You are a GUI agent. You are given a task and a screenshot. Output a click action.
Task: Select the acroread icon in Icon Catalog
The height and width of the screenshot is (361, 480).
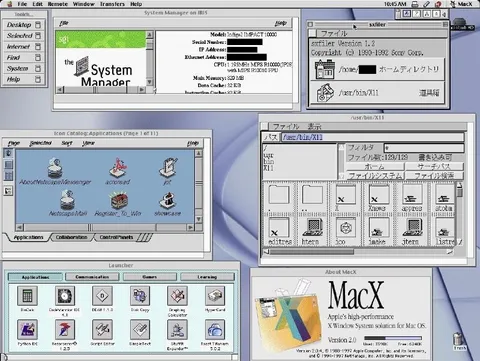pyautogui.click(x=118, y=168)
